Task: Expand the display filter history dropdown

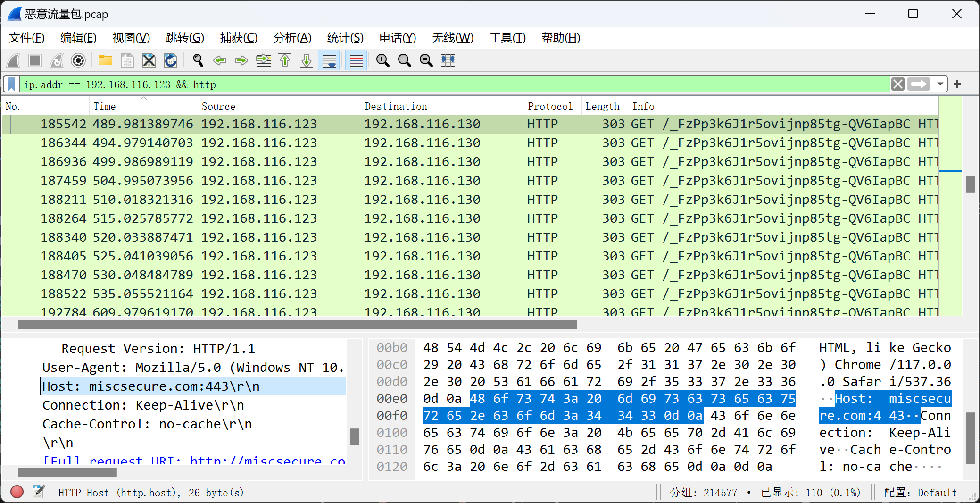Action: [940, 84]
